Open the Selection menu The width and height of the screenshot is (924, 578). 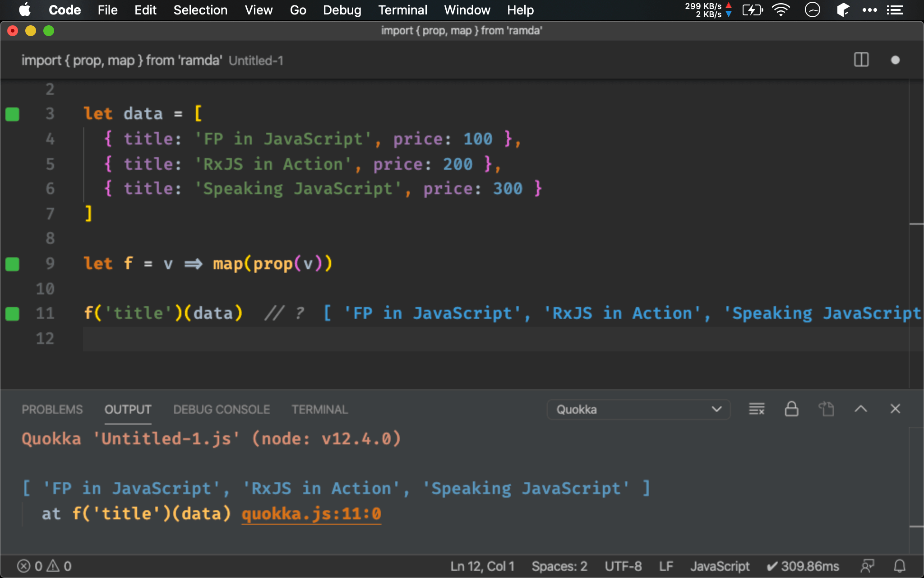click(200, 10)
